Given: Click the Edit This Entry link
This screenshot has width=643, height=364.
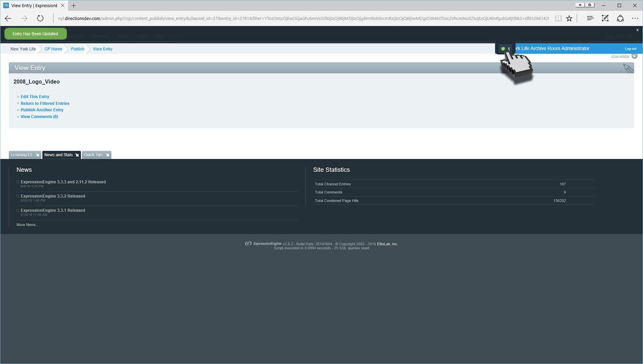Looking at the screenshot, I should pos(35,97).
